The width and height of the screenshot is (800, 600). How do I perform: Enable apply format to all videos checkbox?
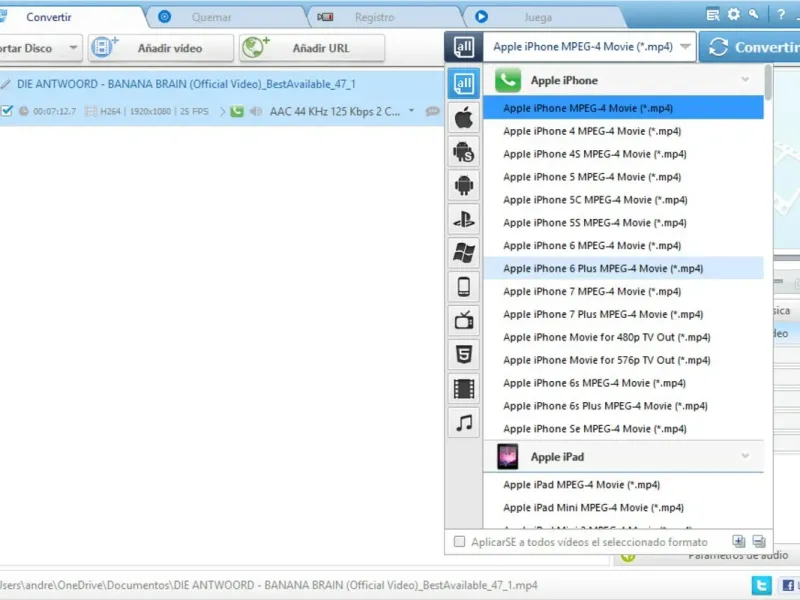point(459,541)
